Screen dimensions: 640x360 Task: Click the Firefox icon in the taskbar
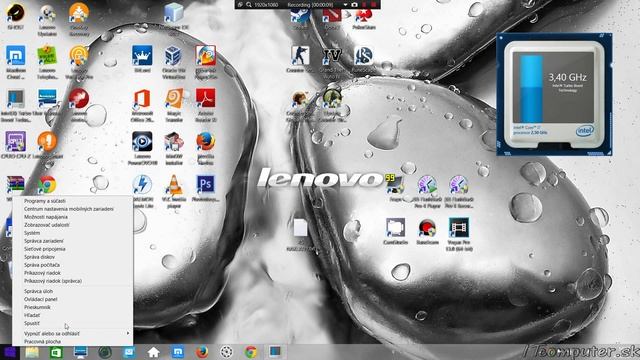coord(202,352)
